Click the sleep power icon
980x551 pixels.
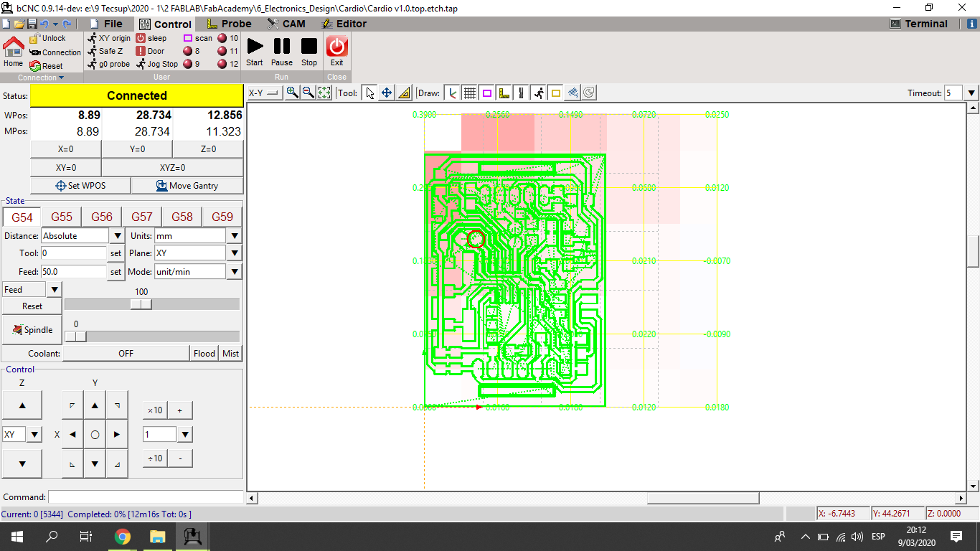point(141,38)
